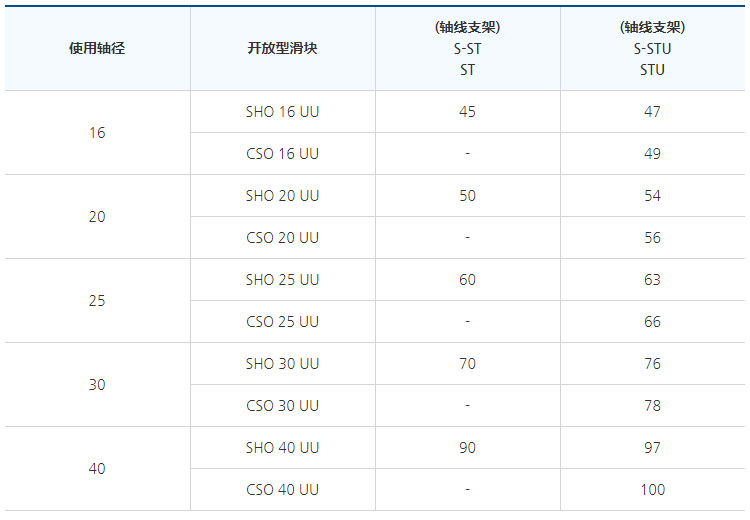
Task: Select the CSO 20 UU entry
Action: (x=282, y=238)
